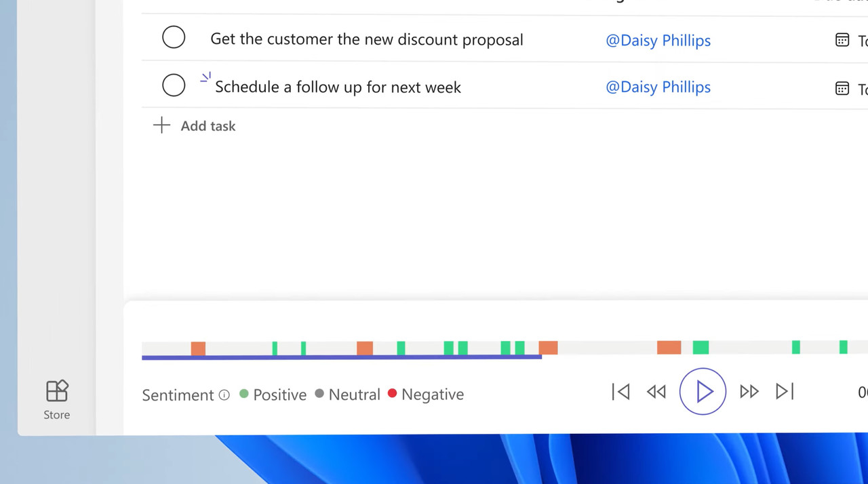The image size is (868, 484).
Task: Click the end of the blue playback progress bar
Action: click(540, 357)
